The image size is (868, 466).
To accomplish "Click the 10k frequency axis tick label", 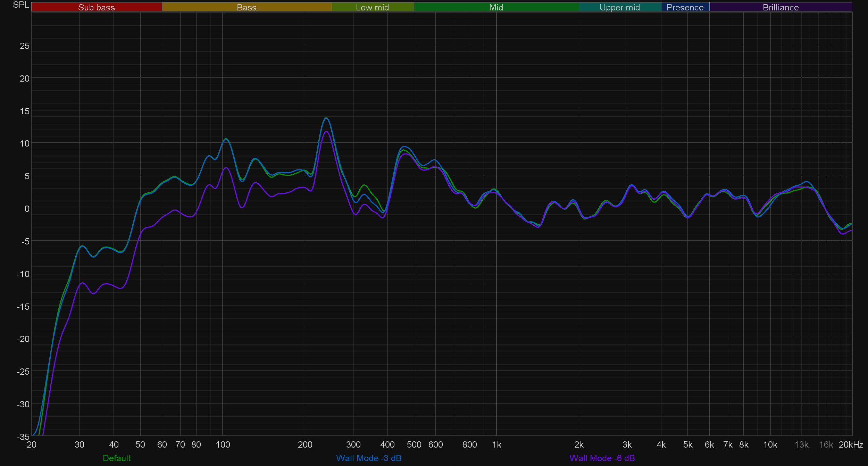I will click(770, 445).
